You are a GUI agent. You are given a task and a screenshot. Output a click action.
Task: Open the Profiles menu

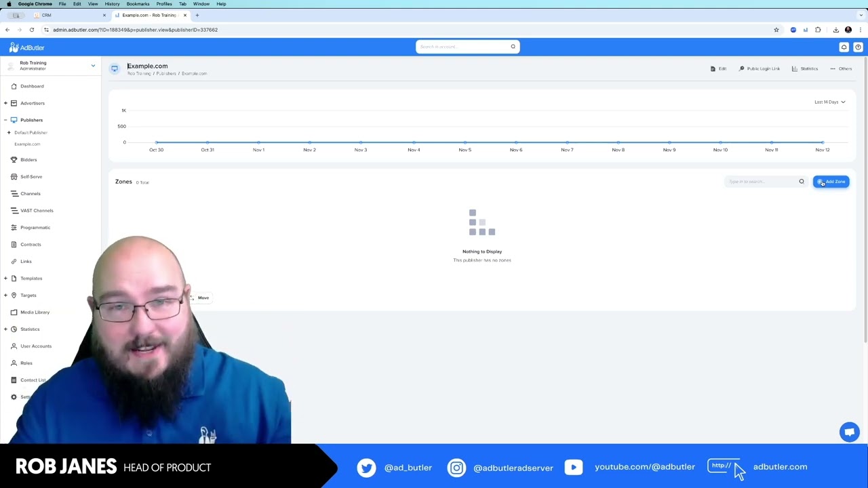[x=164, y=4]
